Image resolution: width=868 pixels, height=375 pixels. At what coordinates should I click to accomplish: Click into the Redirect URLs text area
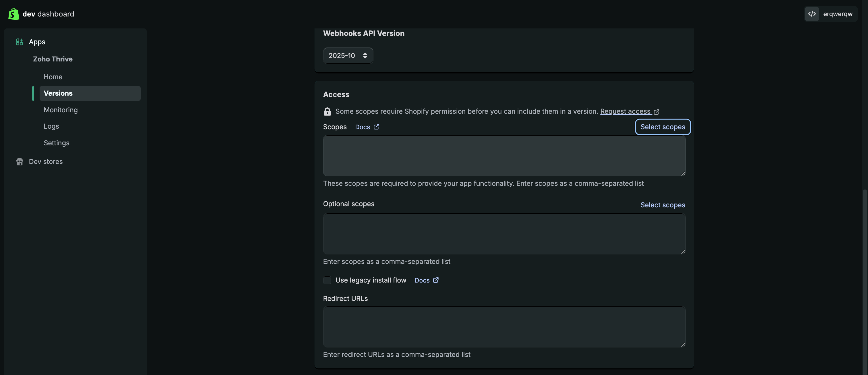(x=504, y=326)
